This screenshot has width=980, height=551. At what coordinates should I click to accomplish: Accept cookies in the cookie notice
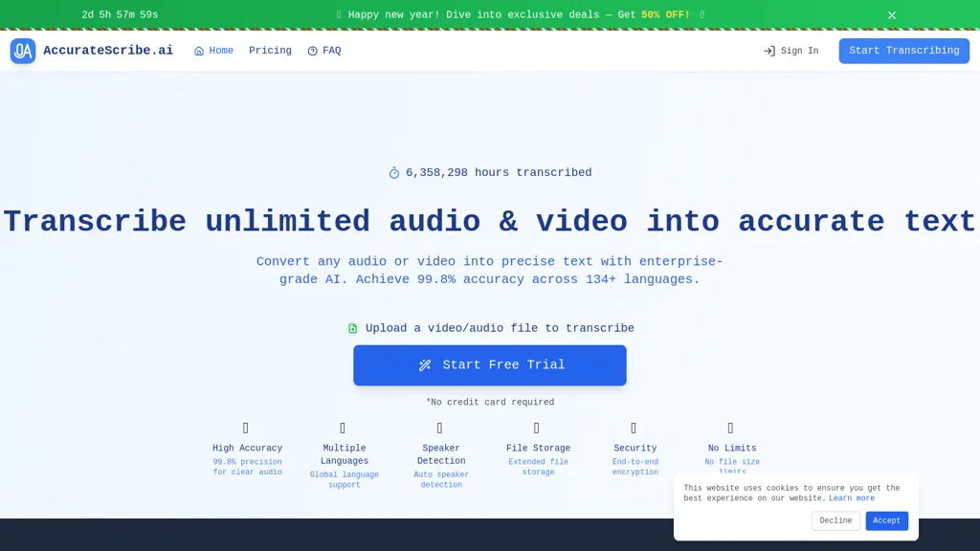[886, 520]
